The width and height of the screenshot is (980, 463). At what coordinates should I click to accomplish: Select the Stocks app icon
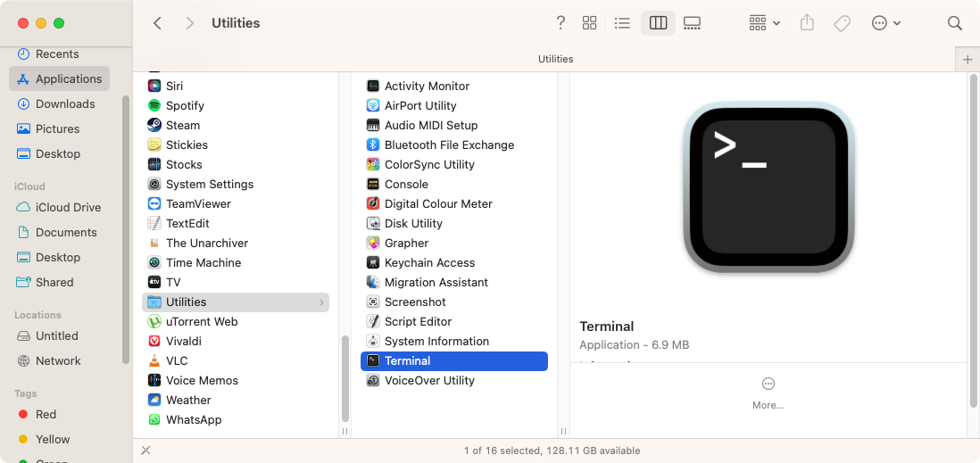pyautogui.click(x=154, y=164)
